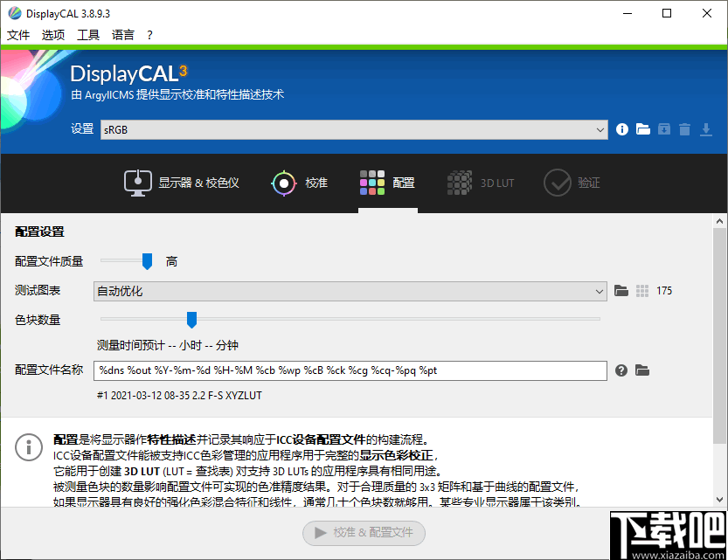Click the help icon beside the profile name field
The height and width of the screenshot is (560, 728).
pyautogui.click(x=621, y=370)
